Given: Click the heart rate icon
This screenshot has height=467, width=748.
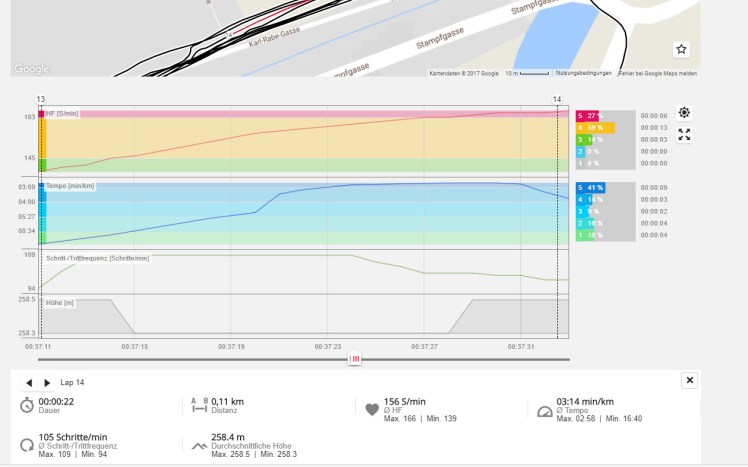Looking at the screenshot, I should [371, 409].
